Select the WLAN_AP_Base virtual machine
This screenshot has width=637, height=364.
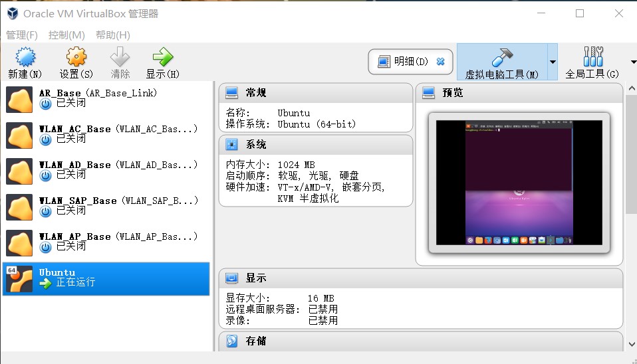(106, 242)
